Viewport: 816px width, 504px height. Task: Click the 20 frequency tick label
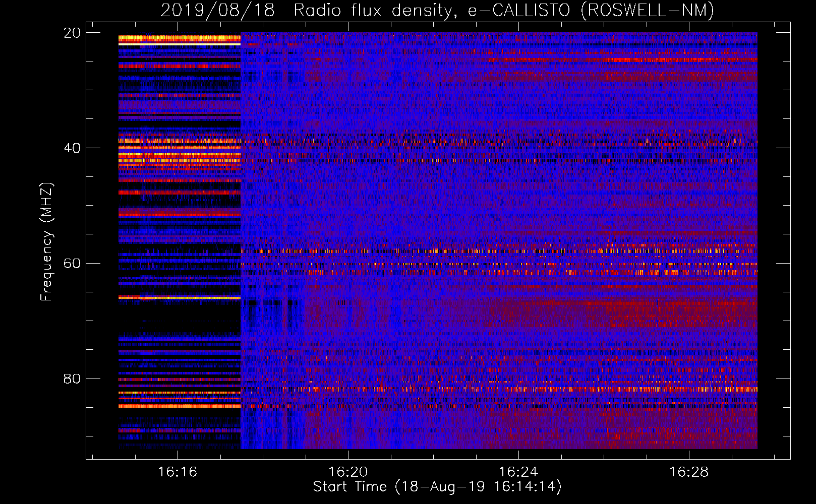72,33
